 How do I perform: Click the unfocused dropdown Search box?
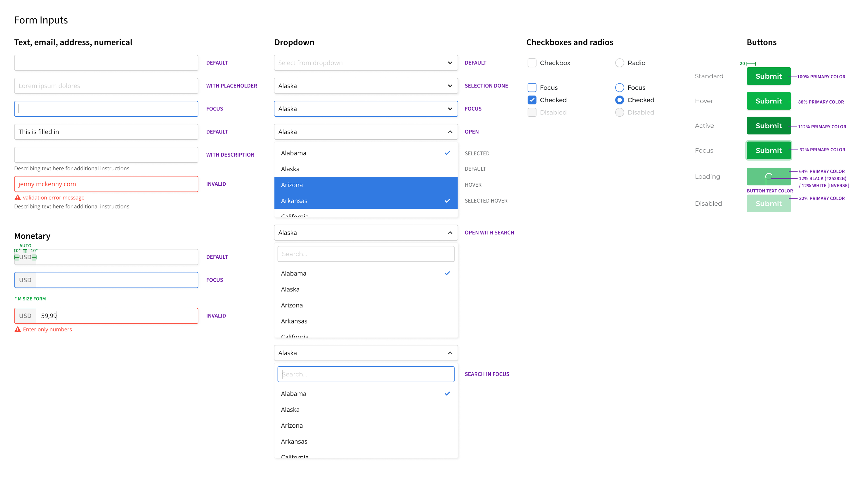366,254
